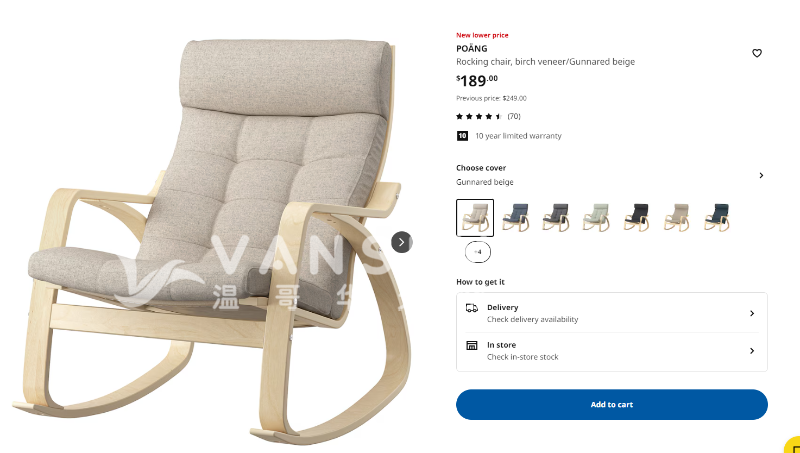Click the 10-year warranty badge icon
The height and width of the screenshot is (453, 800).
[462, 136]
